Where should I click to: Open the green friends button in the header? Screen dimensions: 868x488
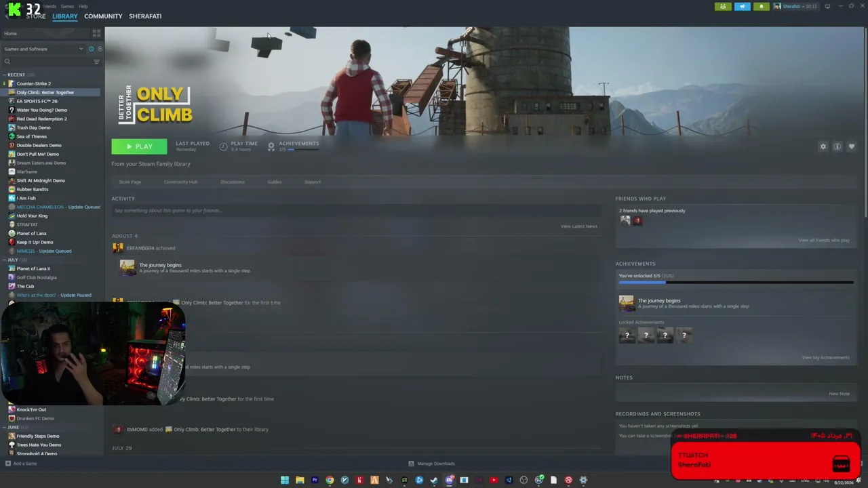pos(723,7)
